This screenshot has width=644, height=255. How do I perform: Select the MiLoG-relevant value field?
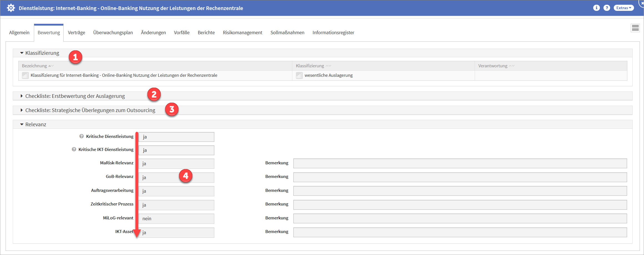click(x=176, y=219)
